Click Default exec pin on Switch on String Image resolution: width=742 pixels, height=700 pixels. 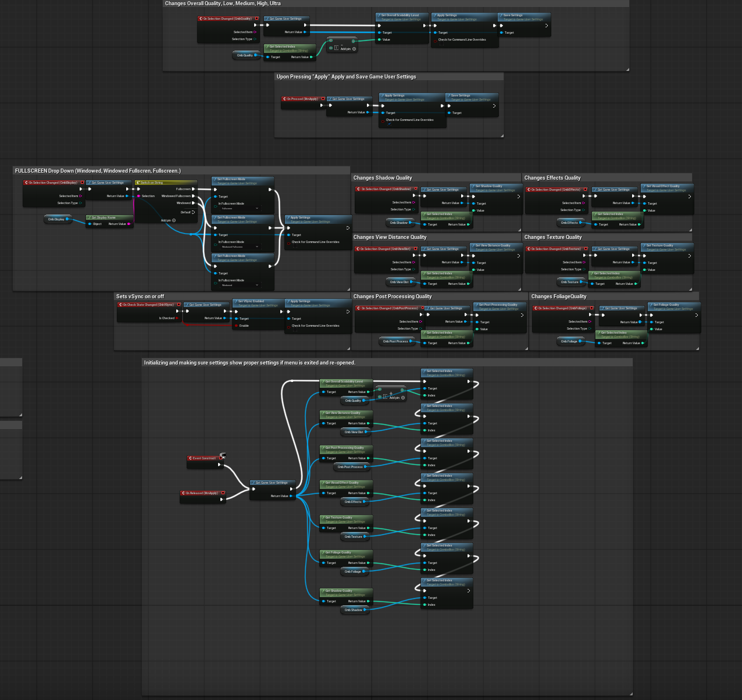(194, 212)
